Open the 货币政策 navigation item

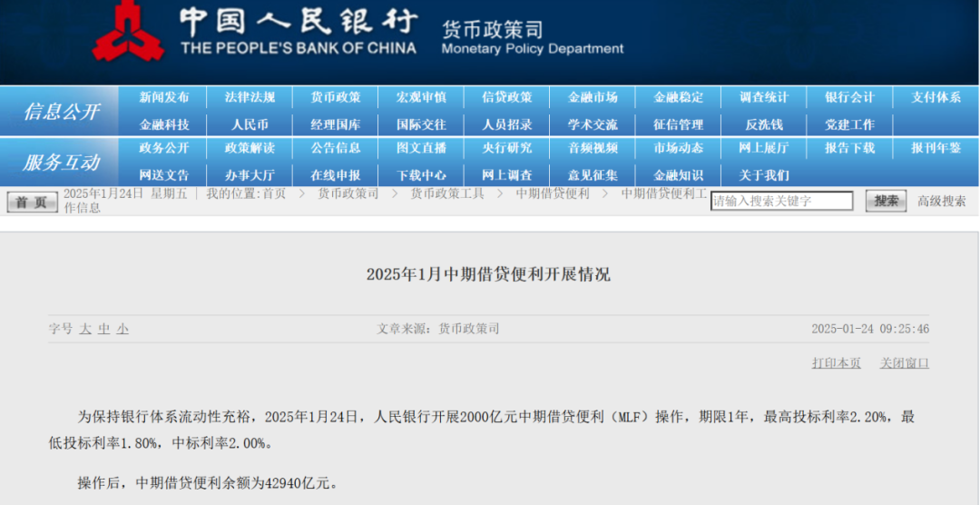(x=335, y=97)
